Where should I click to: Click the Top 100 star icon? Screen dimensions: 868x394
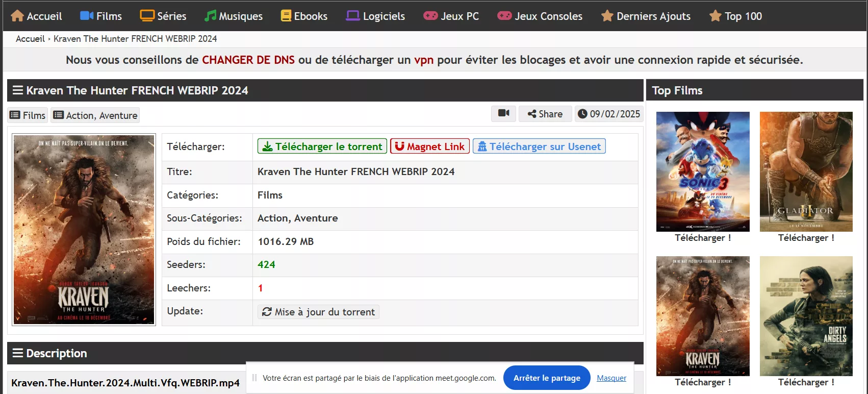point(715,16)
